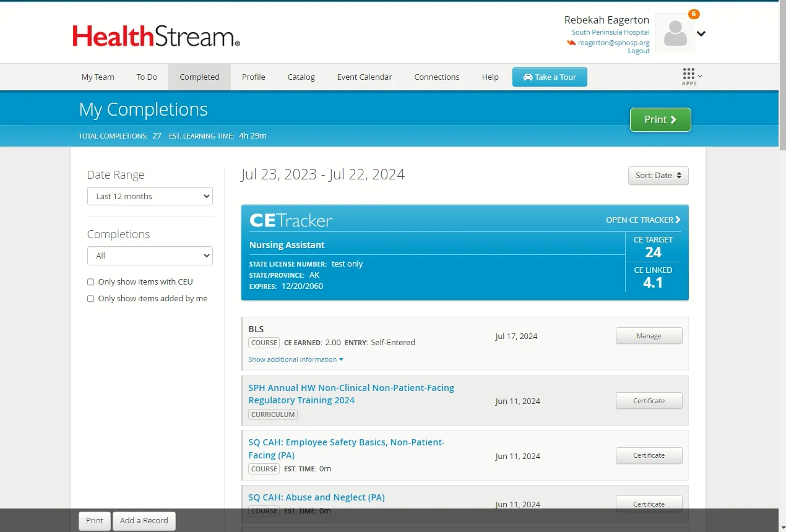
Task: Click the Rebekah Eagerton user name
Action: 607,20
